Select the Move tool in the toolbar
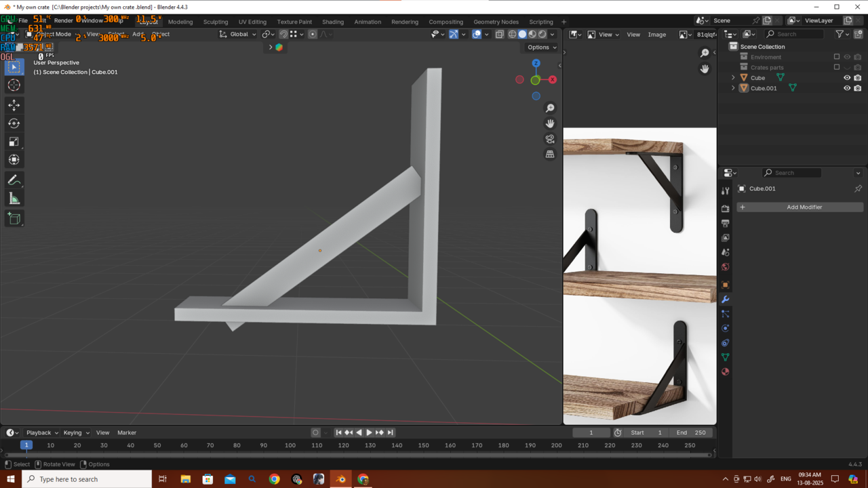 click(14, 105)
